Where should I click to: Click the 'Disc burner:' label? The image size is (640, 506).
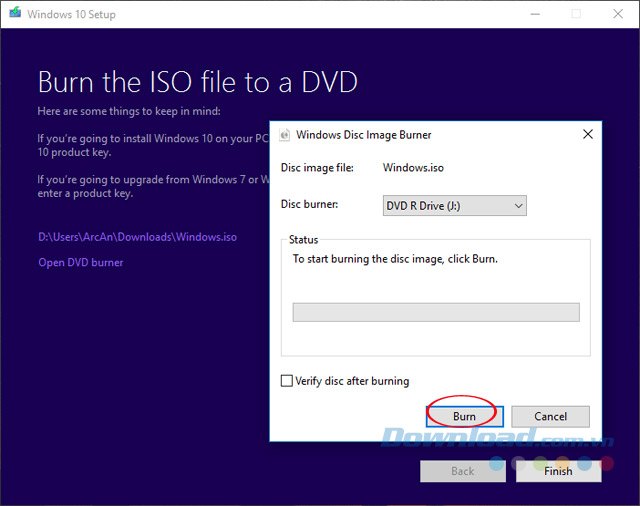click(x=309, y=204)
